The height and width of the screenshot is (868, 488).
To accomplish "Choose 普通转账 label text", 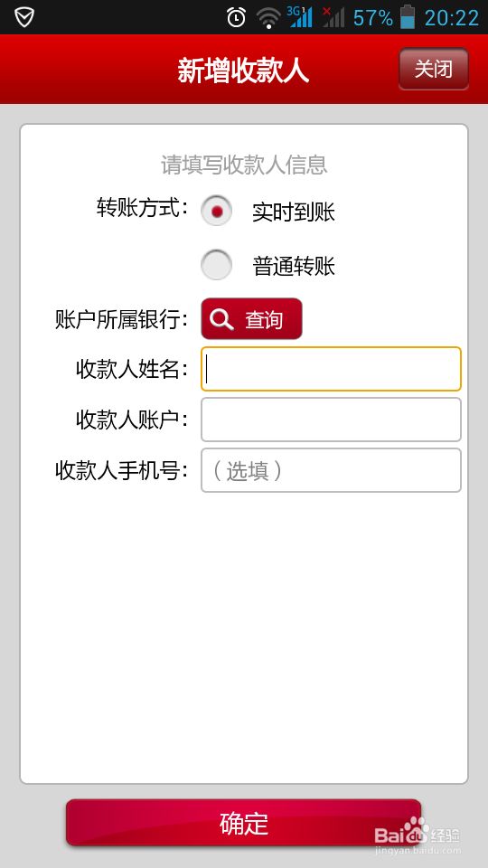I will point(294,266).
